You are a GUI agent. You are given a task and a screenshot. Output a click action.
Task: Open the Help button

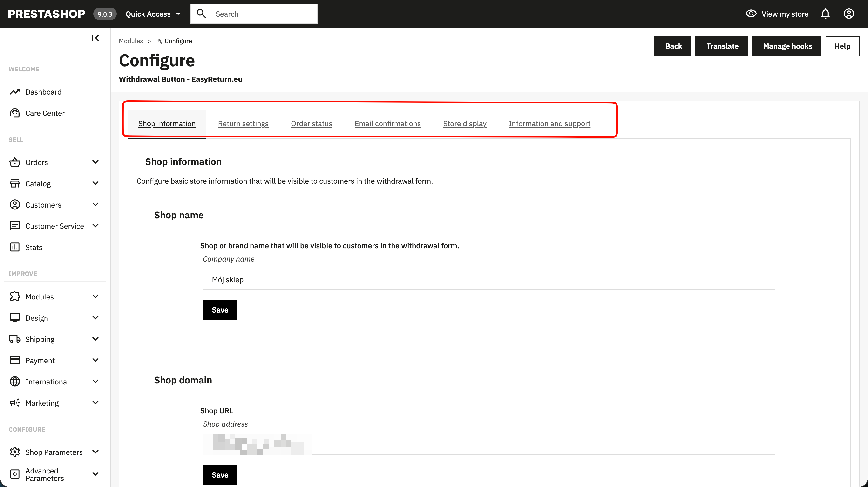tap(842, 46)
